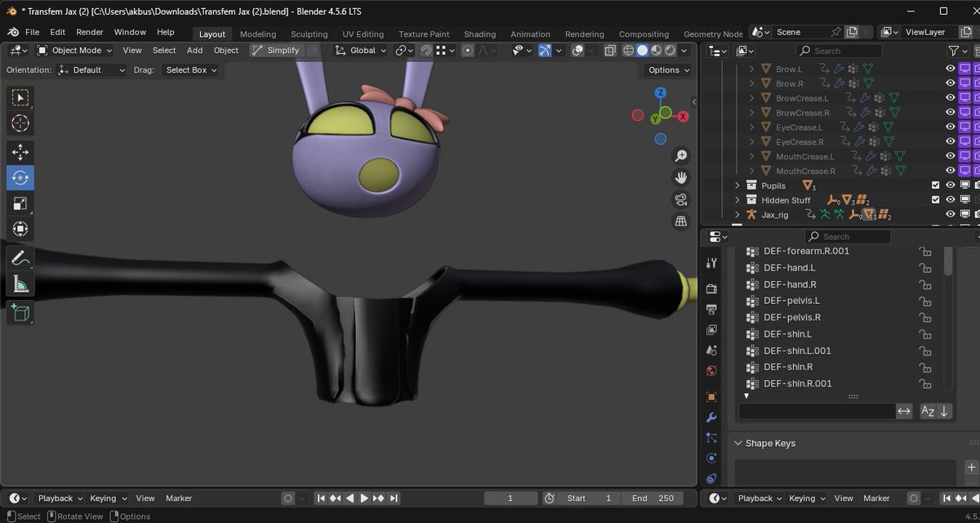Viewport: 980px width, 523px height.
Task: Expand the Jax_rig item
Action: 737,214
